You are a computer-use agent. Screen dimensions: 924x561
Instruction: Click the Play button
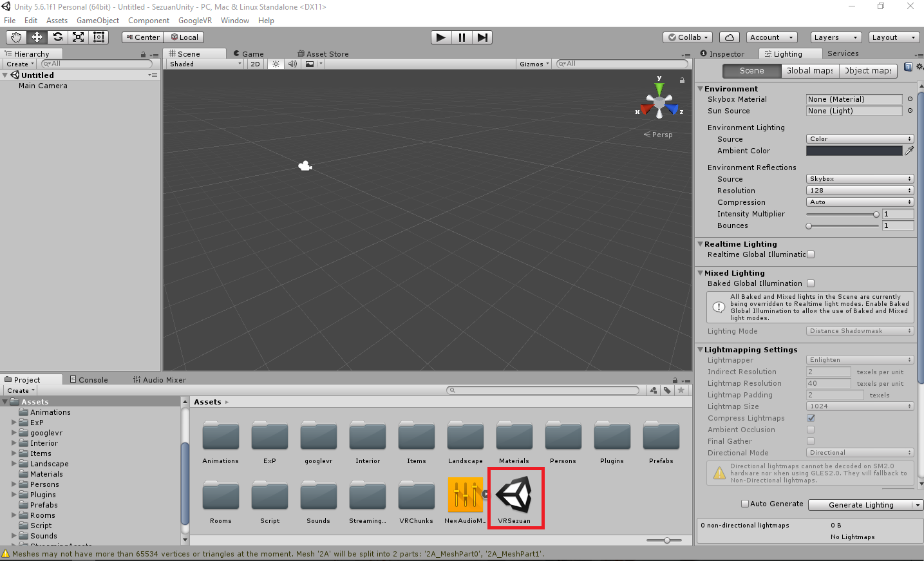(x=441, y=37)
